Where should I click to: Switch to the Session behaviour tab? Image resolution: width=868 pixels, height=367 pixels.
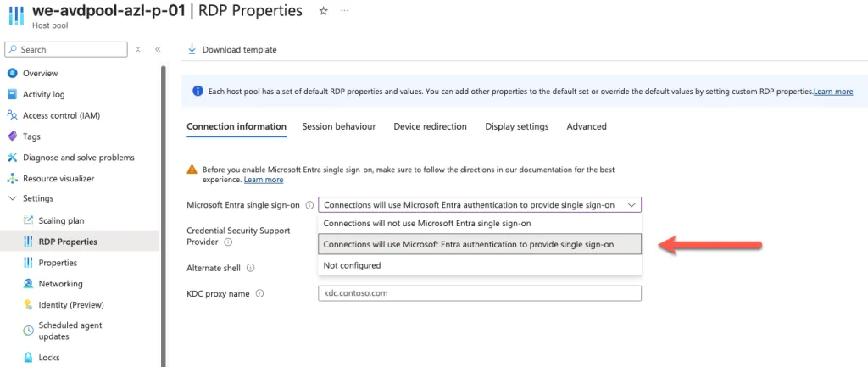click(338, 126)
